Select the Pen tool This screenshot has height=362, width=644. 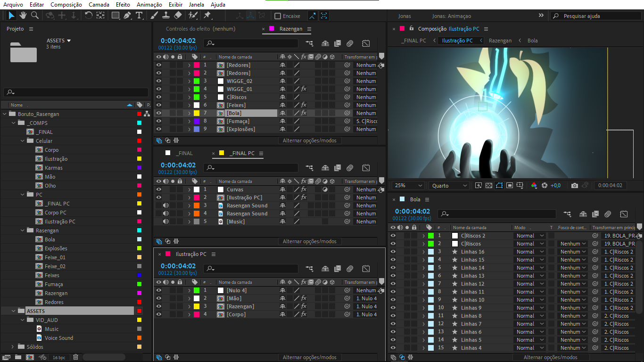pyautogui.click(x=127, y=16)
